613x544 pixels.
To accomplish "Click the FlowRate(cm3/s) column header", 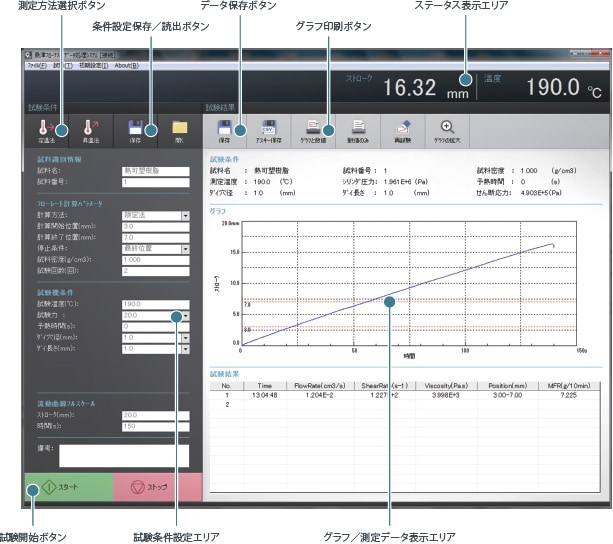I will [320, 386].
